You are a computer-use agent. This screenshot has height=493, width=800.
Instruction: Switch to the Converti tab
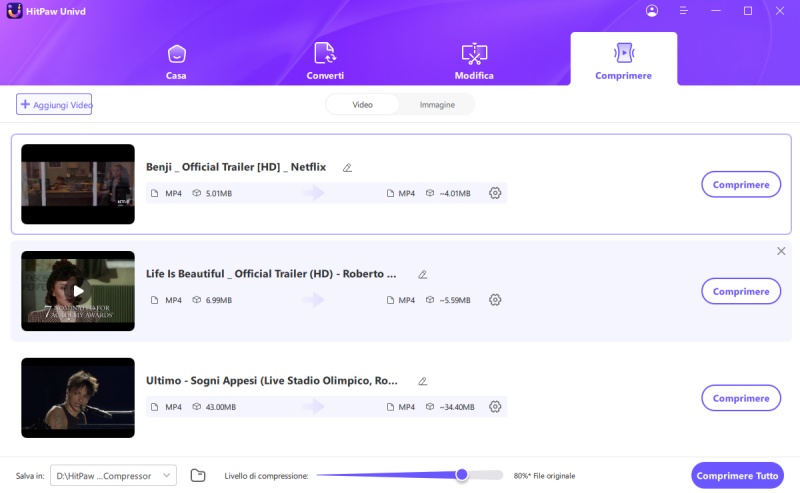325,61
